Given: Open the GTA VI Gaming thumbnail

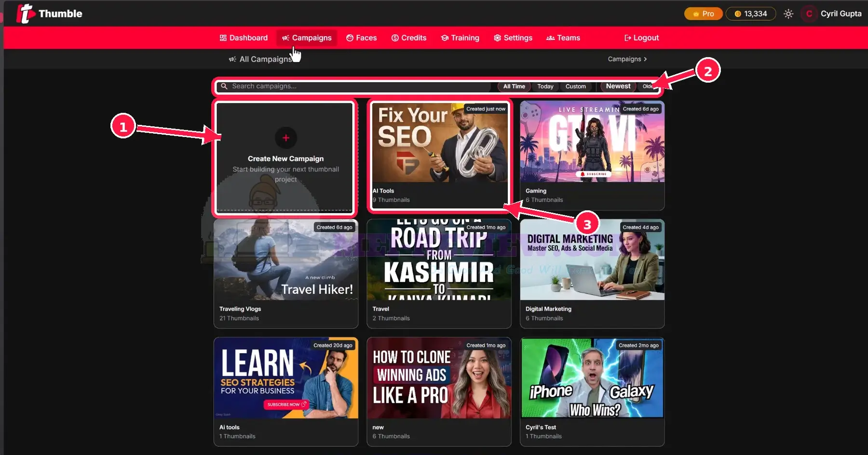Looking at the screenshot, I should click(x=592, y=142).
